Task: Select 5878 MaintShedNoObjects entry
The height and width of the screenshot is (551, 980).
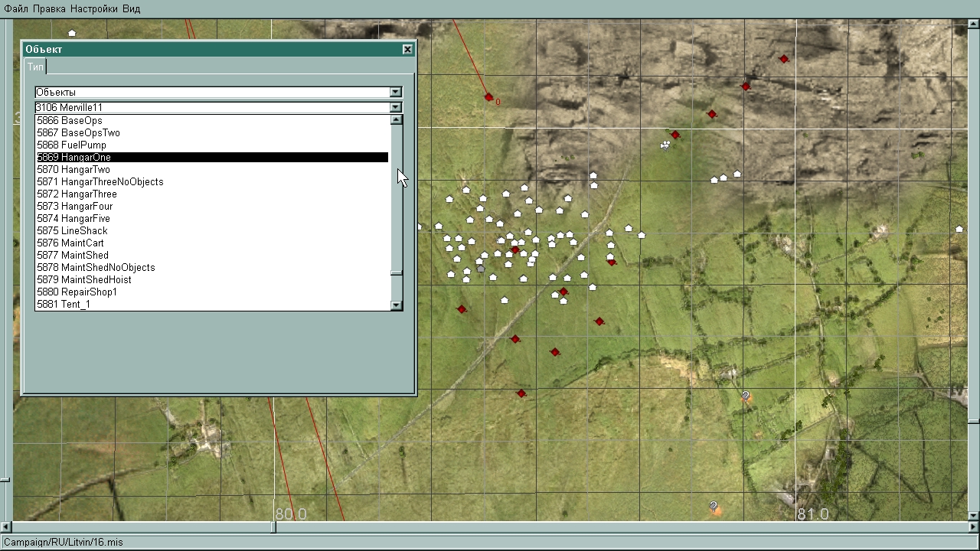Action: (213, 268)
